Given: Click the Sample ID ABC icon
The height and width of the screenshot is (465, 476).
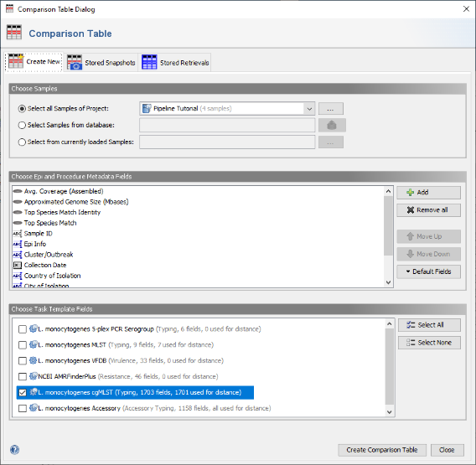Looking at the screenshot, I should pos(18,234).
